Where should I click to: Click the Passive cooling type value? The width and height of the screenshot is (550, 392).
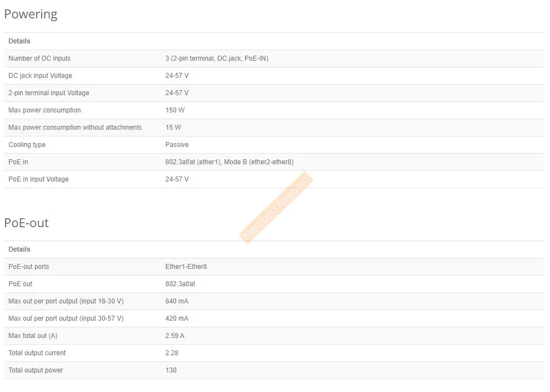(x=177, y=145)
